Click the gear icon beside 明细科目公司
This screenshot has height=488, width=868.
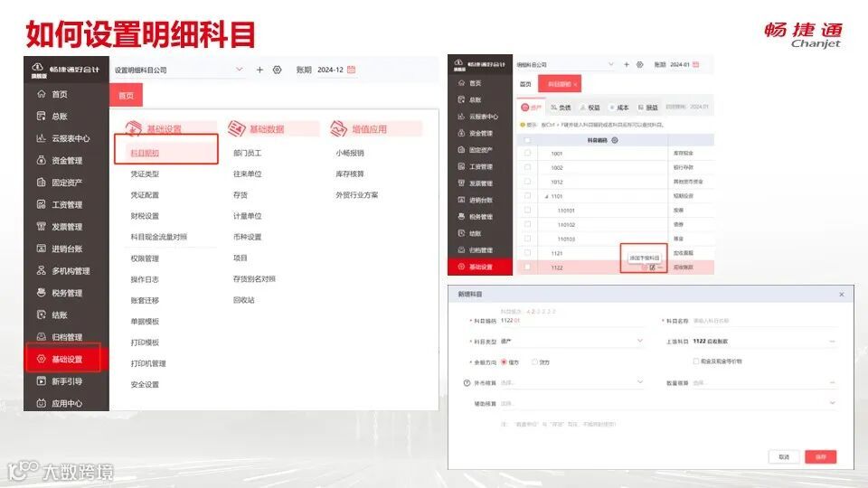640,65
